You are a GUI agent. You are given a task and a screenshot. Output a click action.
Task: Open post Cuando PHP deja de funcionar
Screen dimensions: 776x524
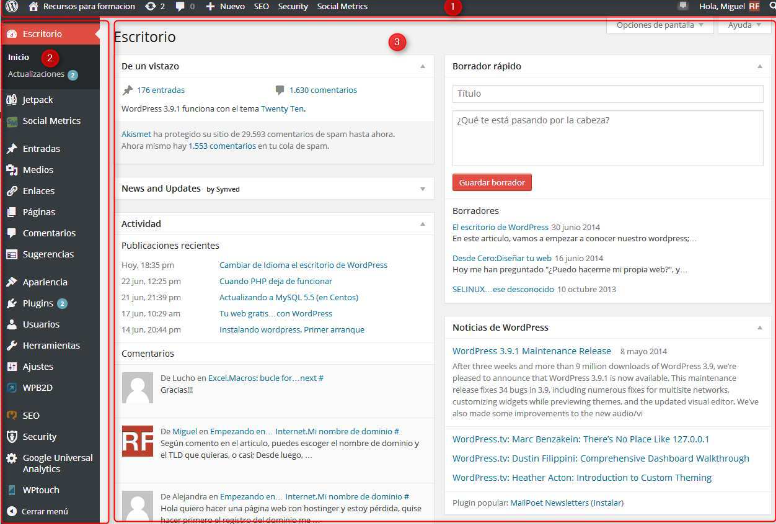(276, 281)
